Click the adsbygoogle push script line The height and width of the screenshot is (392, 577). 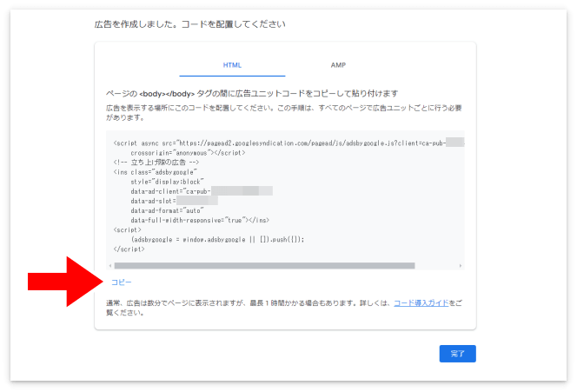(218, 239)
